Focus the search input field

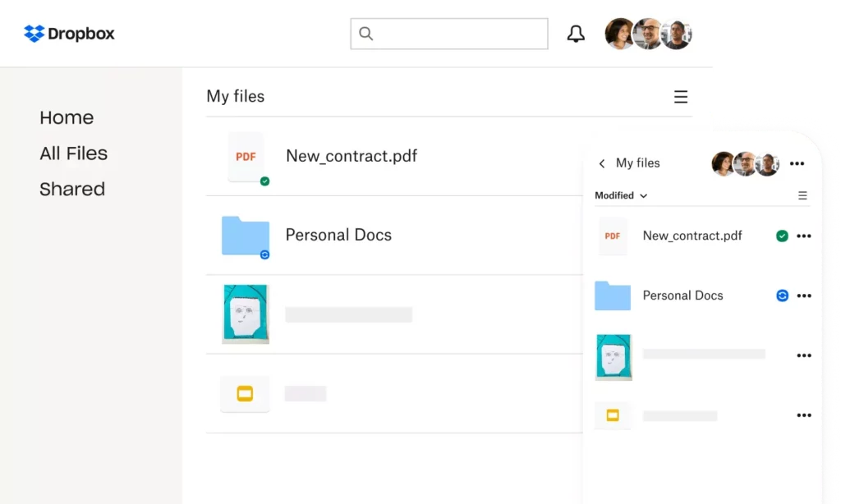click(x=449, y=34)
